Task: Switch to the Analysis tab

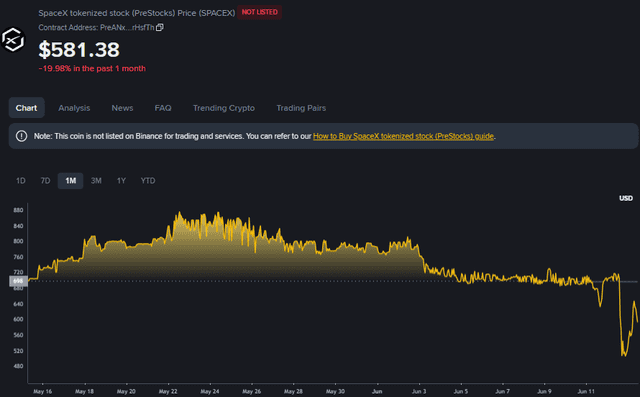Action: coord(74,108)
